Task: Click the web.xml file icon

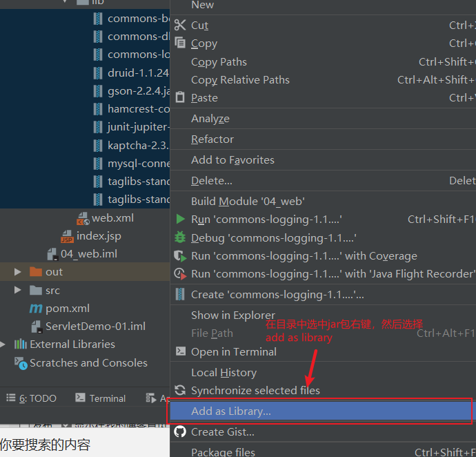Action: pos(83,218)
